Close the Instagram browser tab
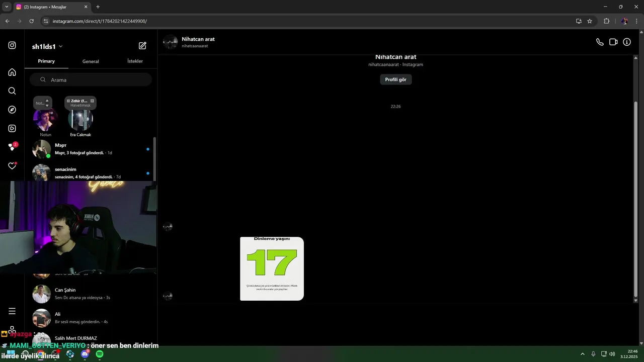644x362 pixels. [x=86, y=7]
